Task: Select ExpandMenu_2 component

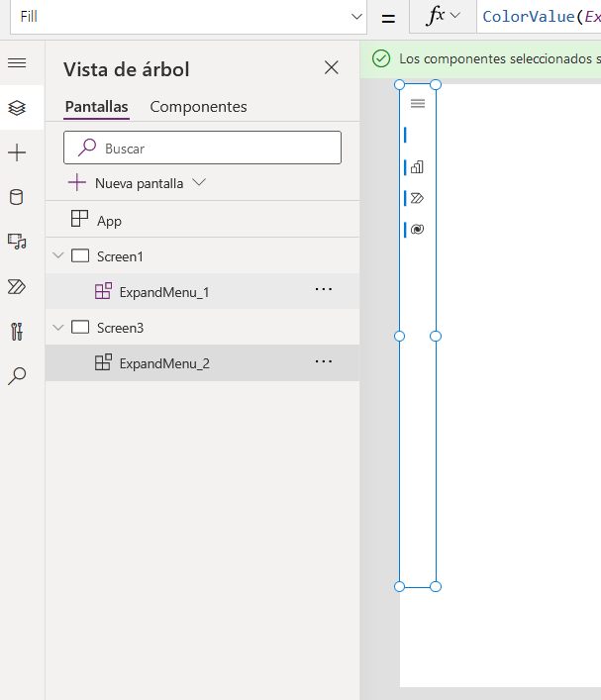Action: [164, 363]
